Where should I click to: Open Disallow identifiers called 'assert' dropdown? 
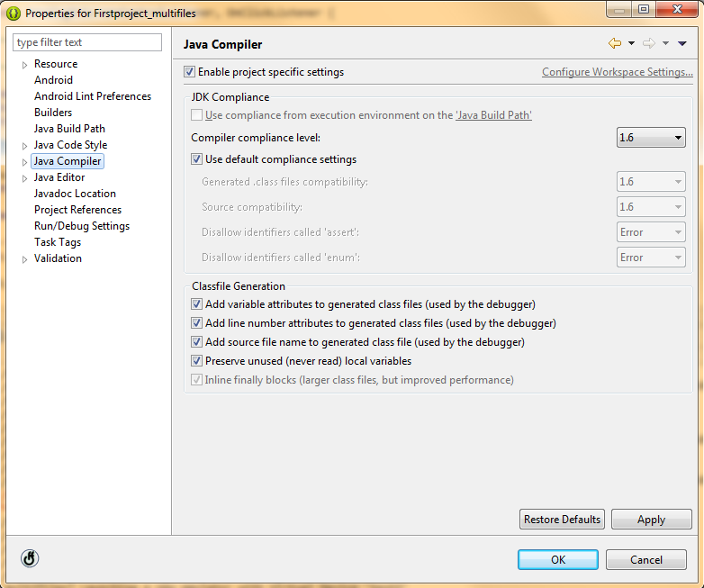pyautogui.click(x=651, y=232)
